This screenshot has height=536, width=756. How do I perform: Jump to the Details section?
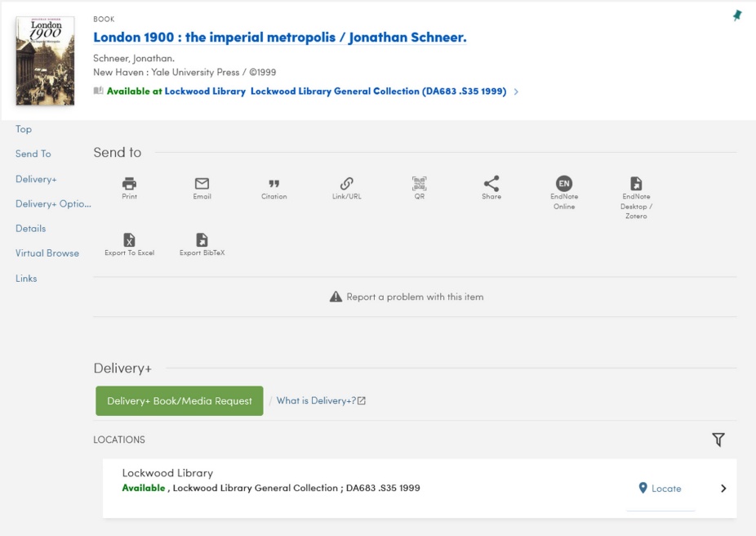tap(30, 228)
